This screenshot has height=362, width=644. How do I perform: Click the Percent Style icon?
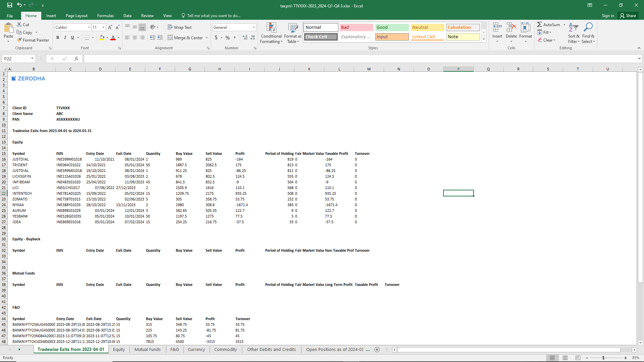[228, 38]
